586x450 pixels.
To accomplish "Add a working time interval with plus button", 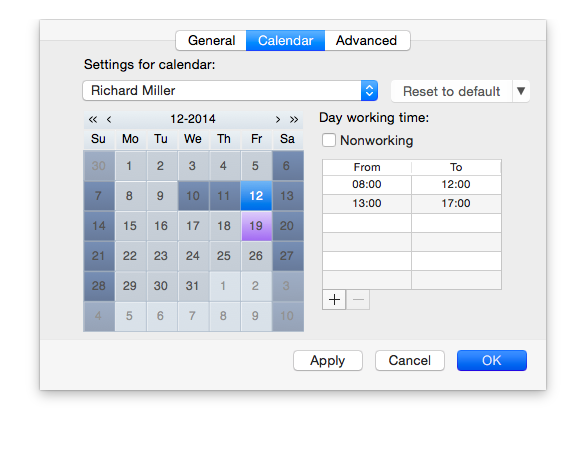I will click(x=334, y=300).
